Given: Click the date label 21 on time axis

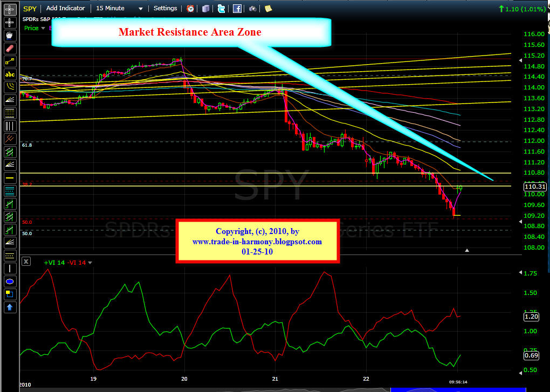Looking at the screenshot, I should click(275, 379).
